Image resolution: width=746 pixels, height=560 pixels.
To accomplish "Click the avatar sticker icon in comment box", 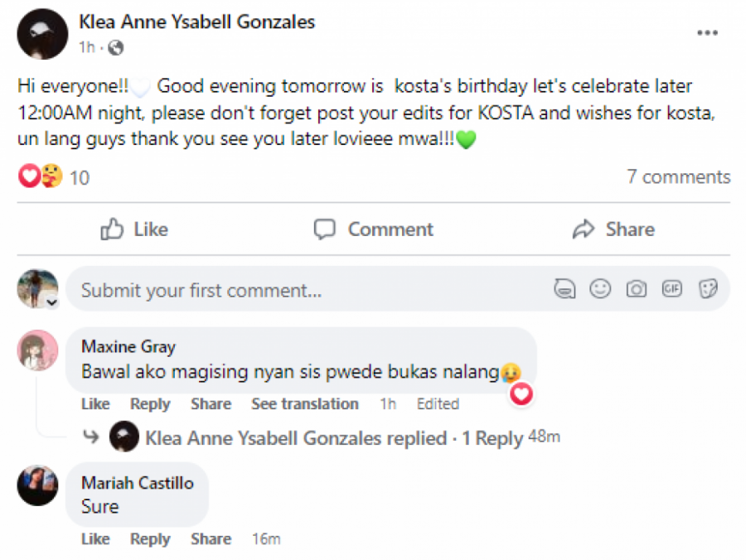I will point(564,289).
